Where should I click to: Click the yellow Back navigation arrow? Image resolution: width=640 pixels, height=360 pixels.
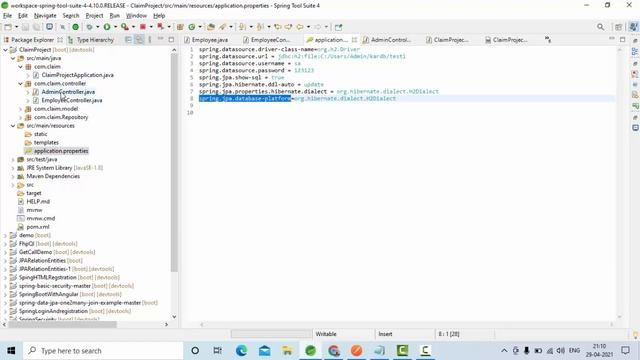300,27
